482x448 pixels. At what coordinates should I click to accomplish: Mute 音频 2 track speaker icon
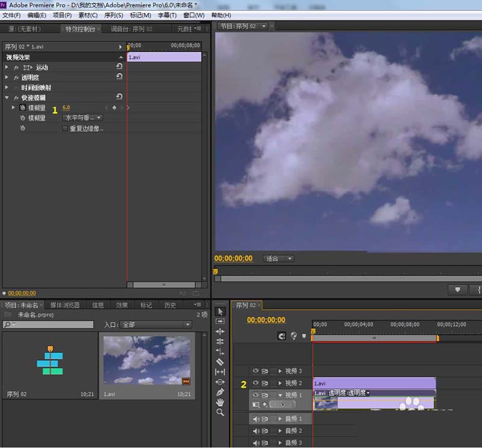coord(255,431)
